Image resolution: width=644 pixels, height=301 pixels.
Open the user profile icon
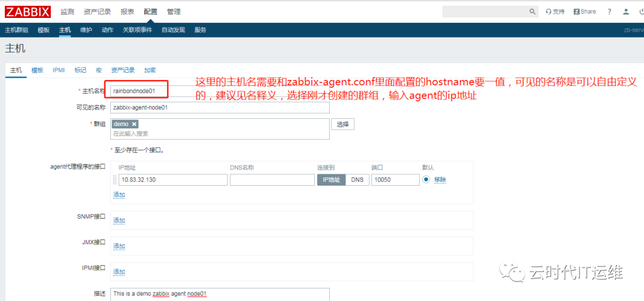tap(626, 11)
